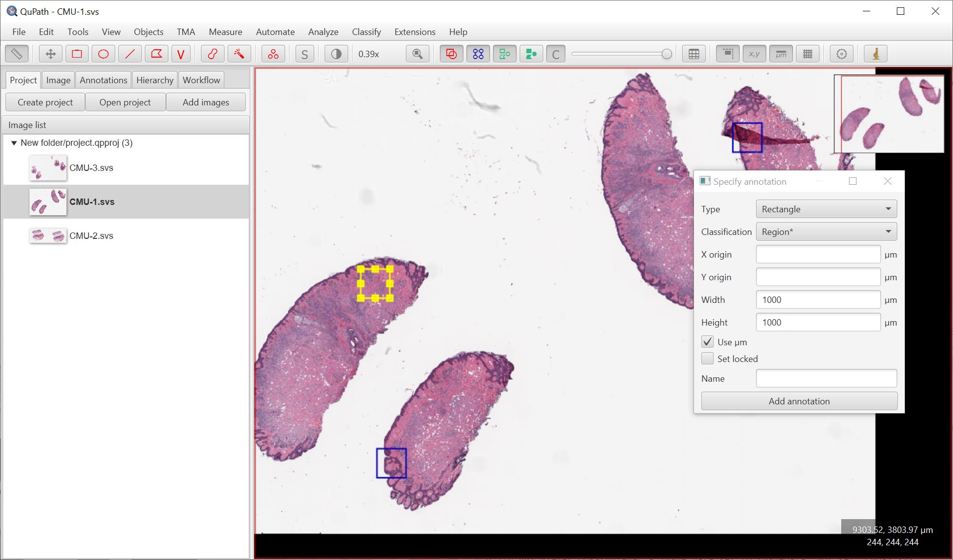Open the Classification dropdown showing Region*

pyautogui.click(x=826, y=231)
